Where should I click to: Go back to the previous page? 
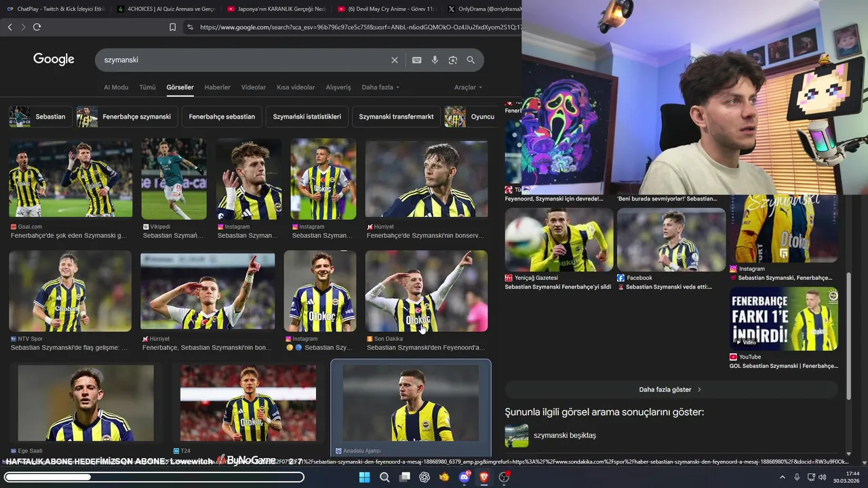pos(9,27)
